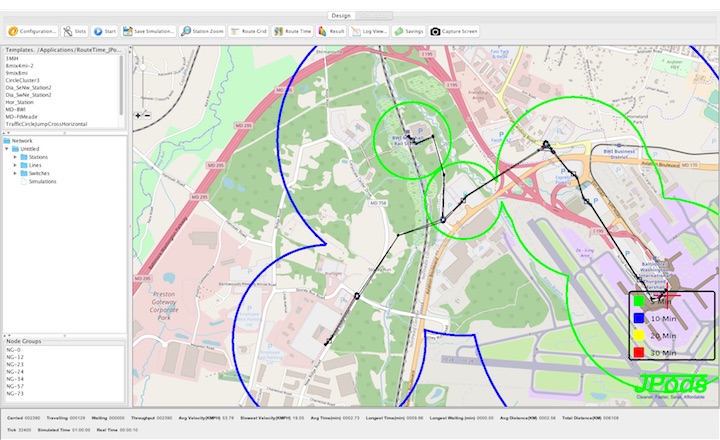Expand the Stations folder in the tree
The width and height of the screenshot is (720, 440).
(16, 157)
